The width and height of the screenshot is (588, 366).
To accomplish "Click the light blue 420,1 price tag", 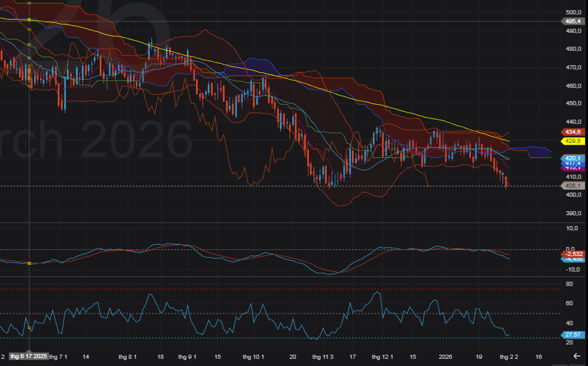I will 573,158.
